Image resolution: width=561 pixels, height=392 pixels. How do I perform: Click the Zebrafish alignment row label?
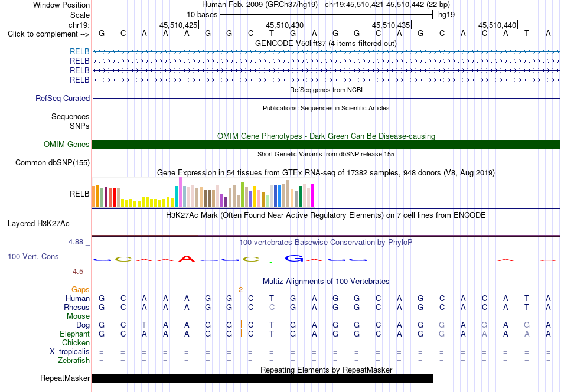click(x=74, y=360)
